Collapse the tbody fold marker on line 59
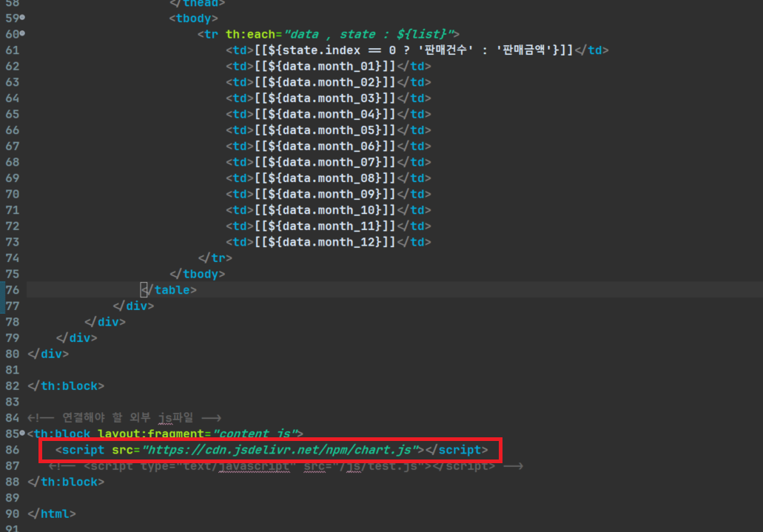The width and height of the screenshot is (763, 532). pos(22,18)
